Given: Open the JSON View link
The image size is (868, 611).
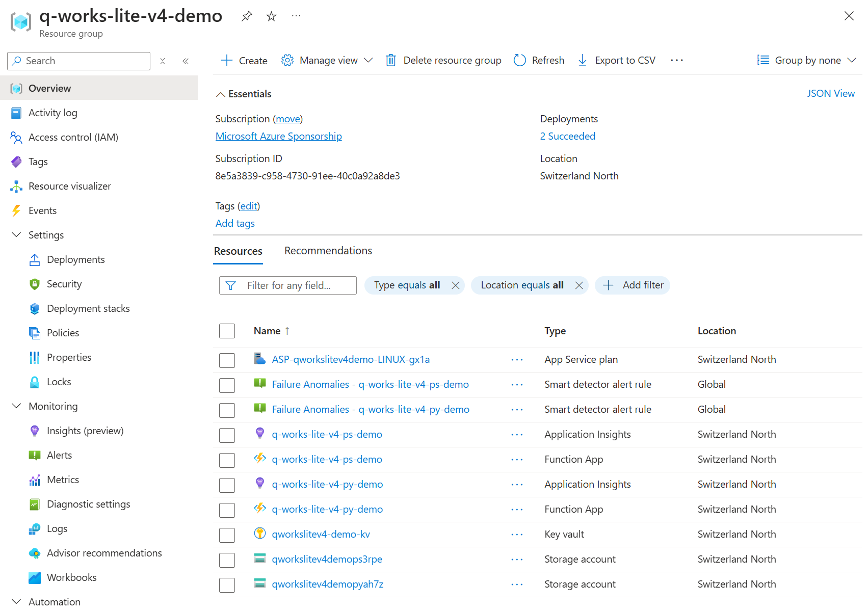Looking at the screenshot, I should click(x=831, y=93).
